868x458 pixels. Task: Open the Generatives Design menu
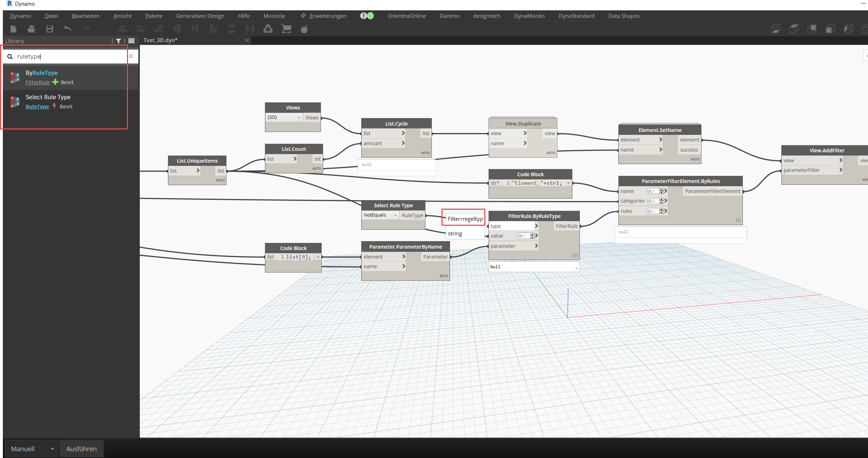tap(200, 16)
